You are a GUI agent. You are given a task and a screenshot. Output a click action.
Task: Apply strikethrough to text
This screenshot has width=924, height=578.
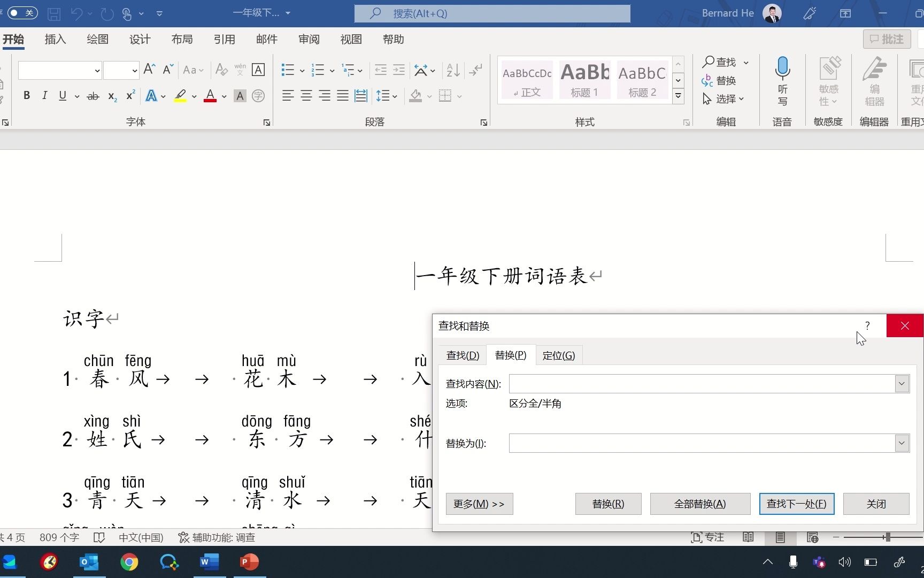point(92,95)
